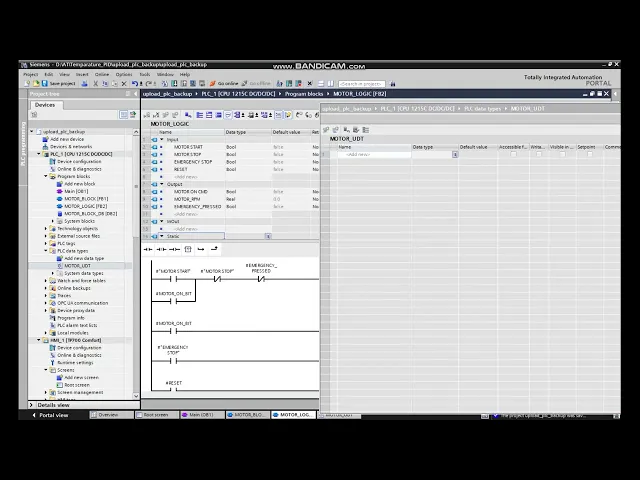Click the Download to device icon
640x480 pixels.
pos(174,84)
